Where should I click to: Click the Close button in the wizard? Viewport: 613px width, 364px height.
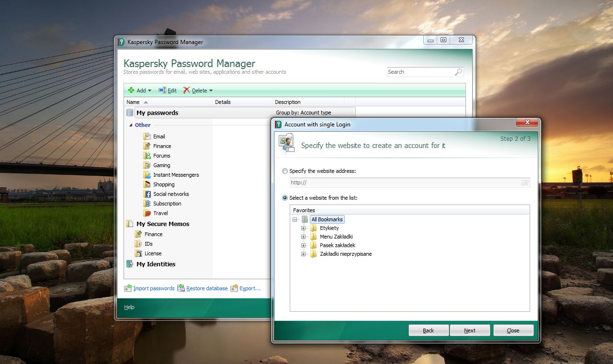[513, 330]
